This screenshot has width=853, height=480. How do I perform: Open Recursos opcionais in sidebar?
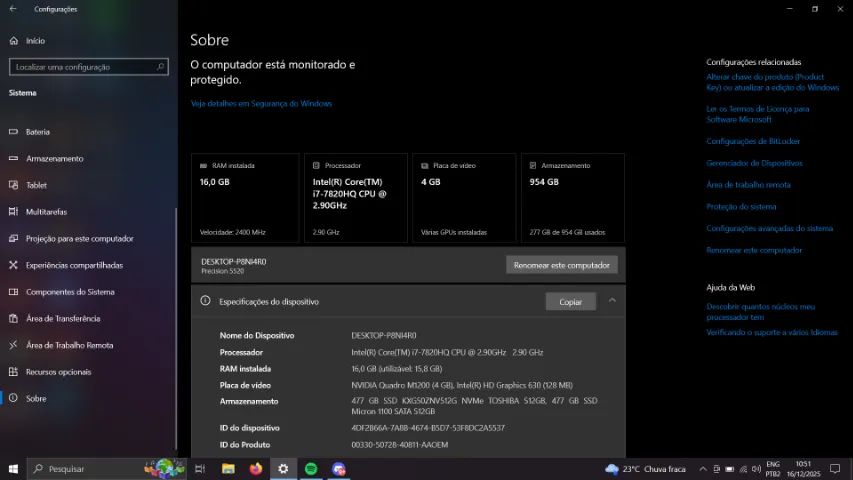coord(58,372)
